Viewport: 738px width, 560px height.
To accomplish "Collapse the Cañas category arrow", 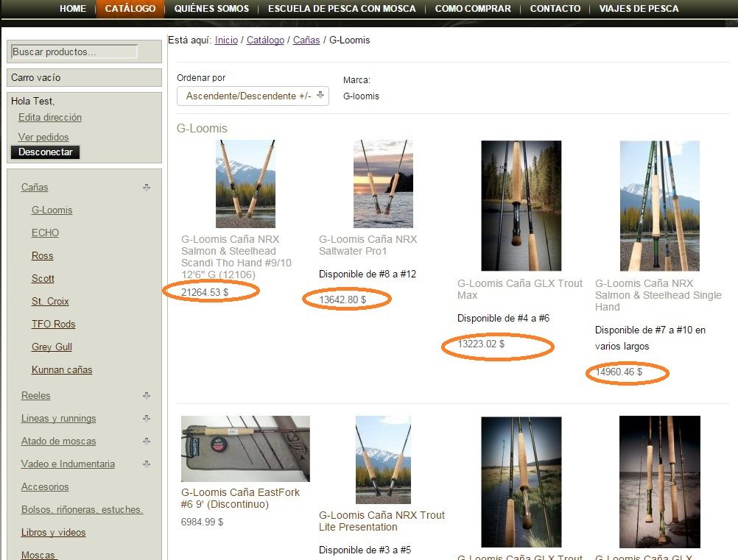I will click(147, 187).
